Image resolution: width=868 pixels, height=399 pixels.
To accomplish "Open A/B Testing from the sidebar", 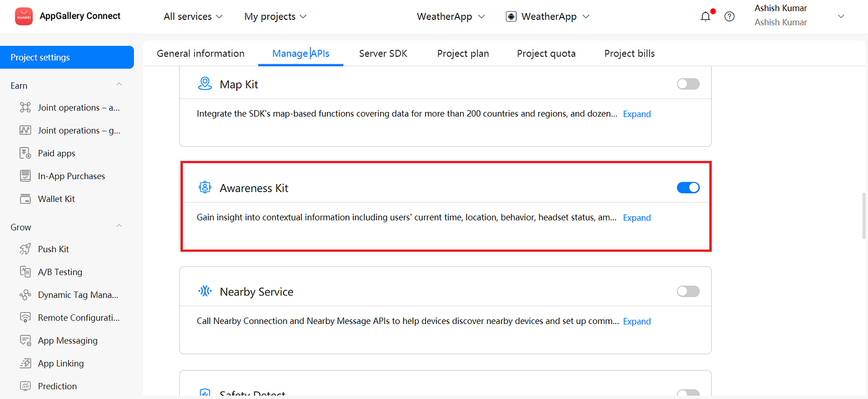I will (59, 271).
